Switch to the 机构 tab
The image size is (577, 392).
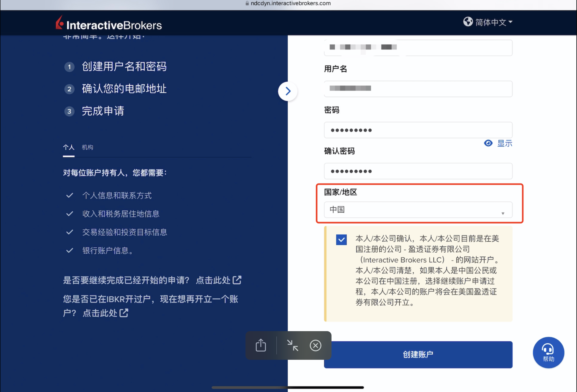tap(88, 147)
